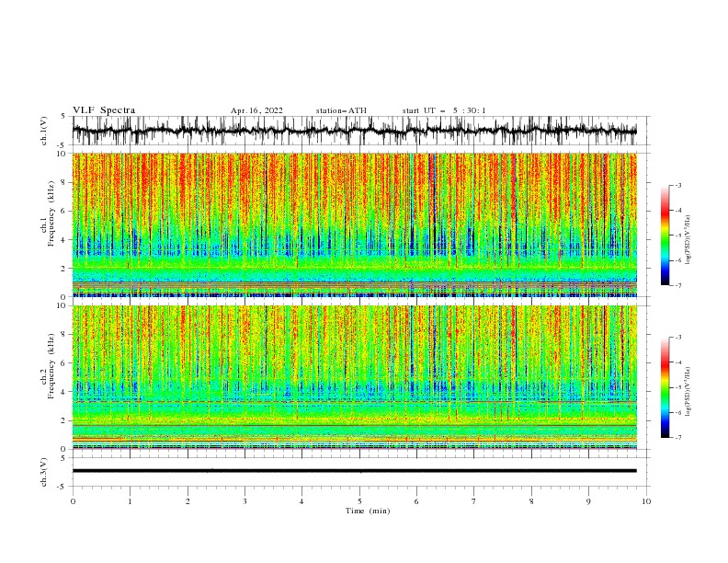Click time-axis tick label "3"
728x563 pixels.
point(245,501)
